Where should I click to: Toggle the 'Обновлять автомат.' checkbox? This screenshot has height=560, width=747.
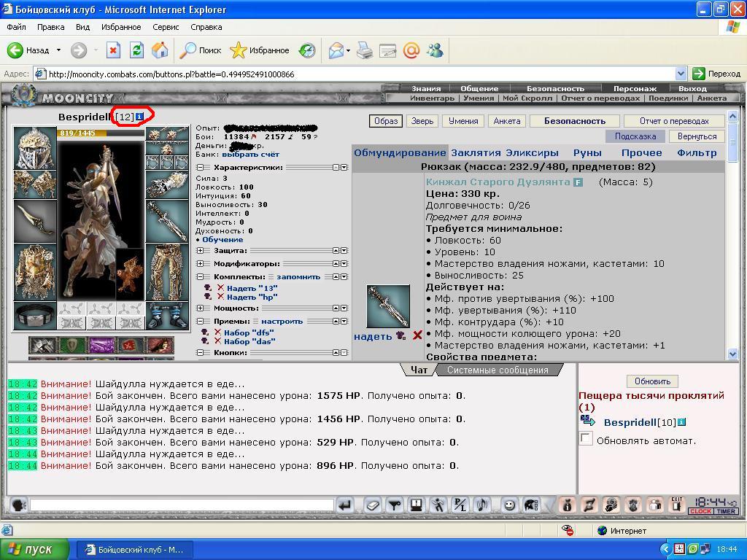click(586, 438)
